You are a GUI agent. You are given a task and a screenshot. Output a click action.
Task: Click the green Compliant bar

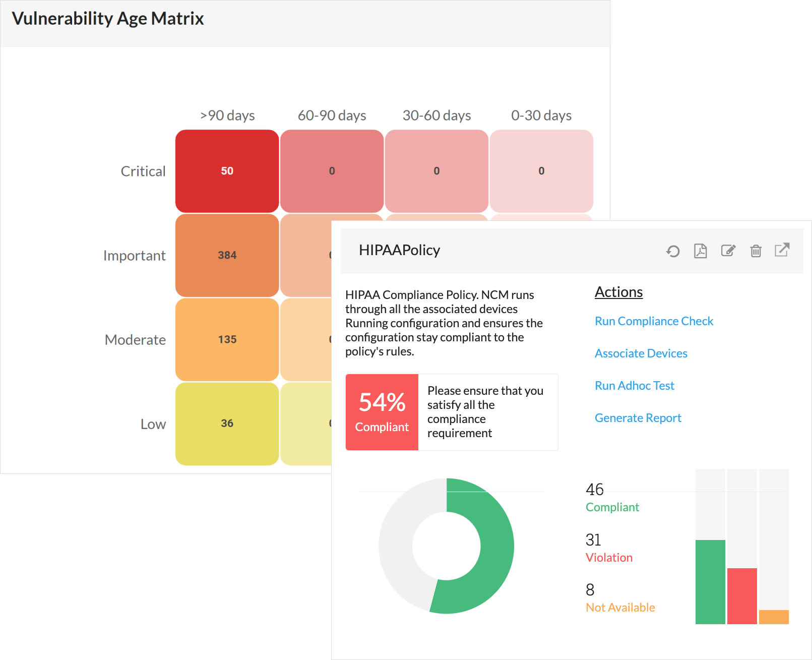tap(710, 582)
